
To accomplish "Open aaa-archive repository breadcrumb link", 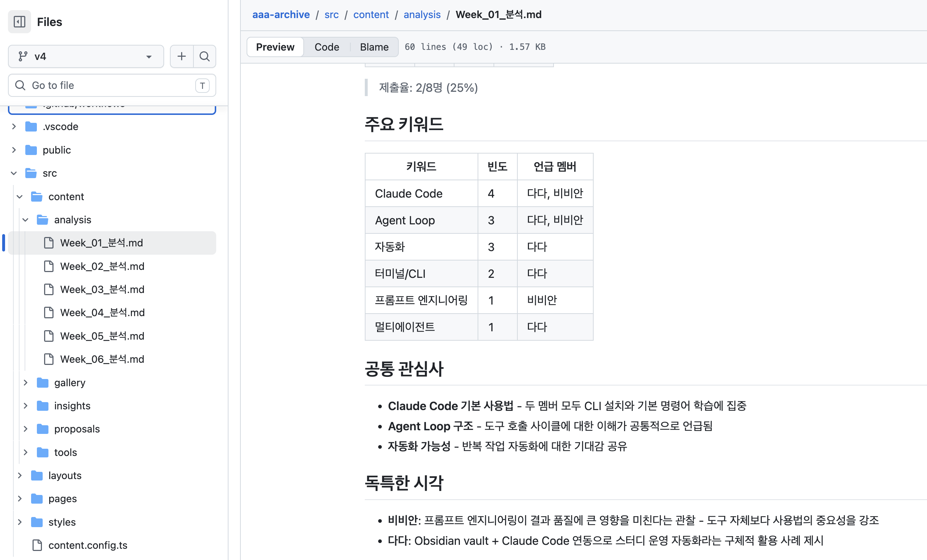I will (281, 15).
